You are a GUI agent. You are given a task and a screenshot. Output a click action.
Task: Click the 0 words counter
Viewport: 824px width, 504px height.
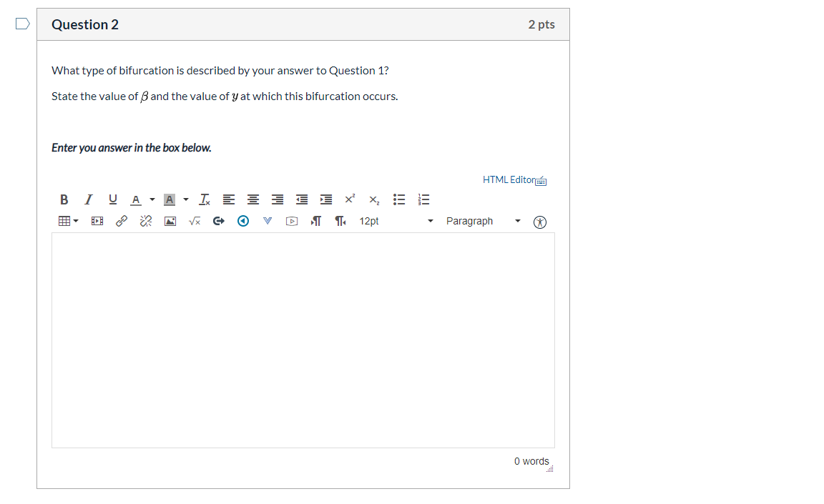pyautogui.click(x=531, y=461)
